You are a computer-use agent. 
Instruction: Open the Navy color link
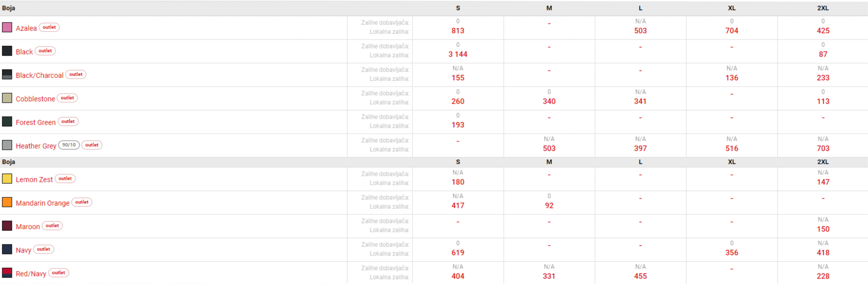pyautogui.click(x=23, y=250)
